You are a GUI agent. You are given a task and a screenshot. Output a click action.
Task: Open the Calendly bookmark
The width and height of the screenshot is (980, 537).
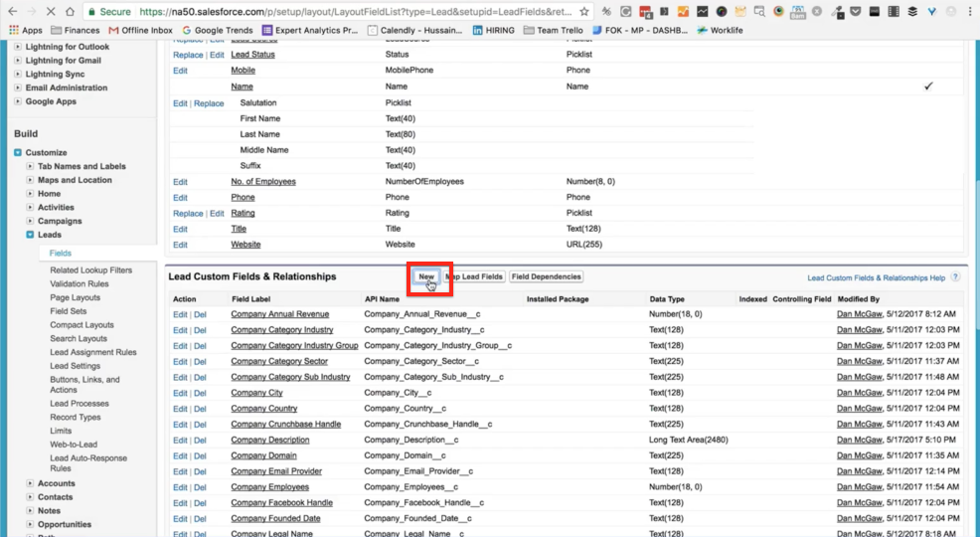point(415,30)
